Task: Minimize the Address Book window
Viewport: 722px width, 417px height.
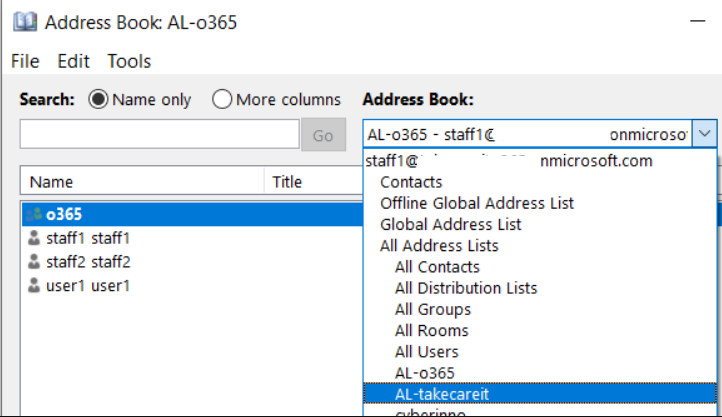Action: [x=698, y=21]
